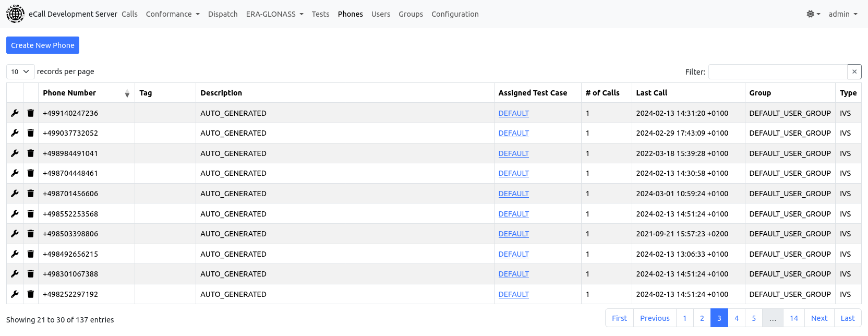
Task: Expand the Conformance menu
Action: [x=173, y=14]
